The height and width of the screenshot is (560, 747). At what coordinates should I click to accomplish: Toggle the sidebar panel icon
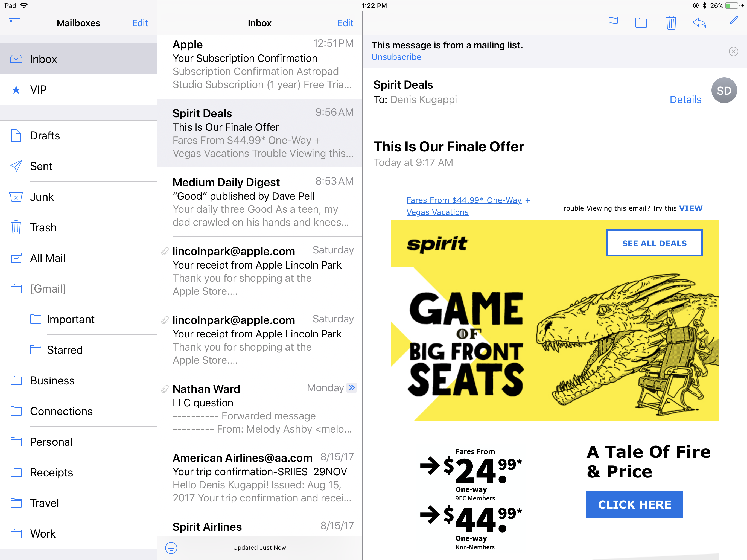coord(14,23)
